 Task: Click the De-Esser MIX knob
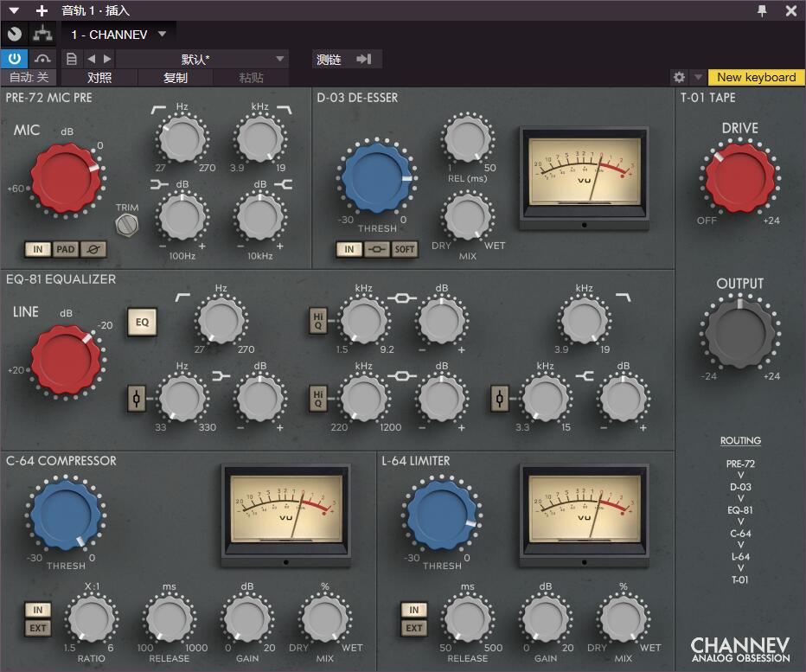(467, 217)
